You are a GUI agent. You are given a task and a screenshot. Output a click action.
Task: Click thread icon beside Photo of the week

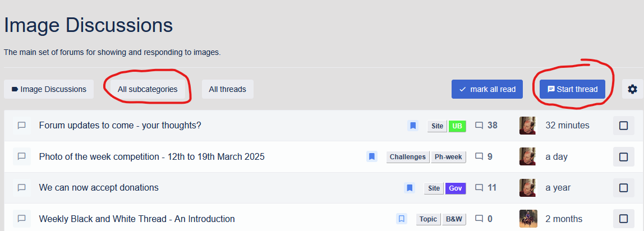[22, 157]
